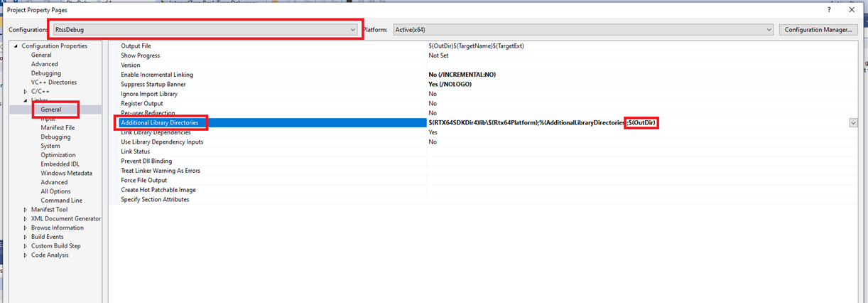Click the Additional Library Directories value field
This screenshot has height=303, width=868.
pyautogui.click(x=526, y=123)
